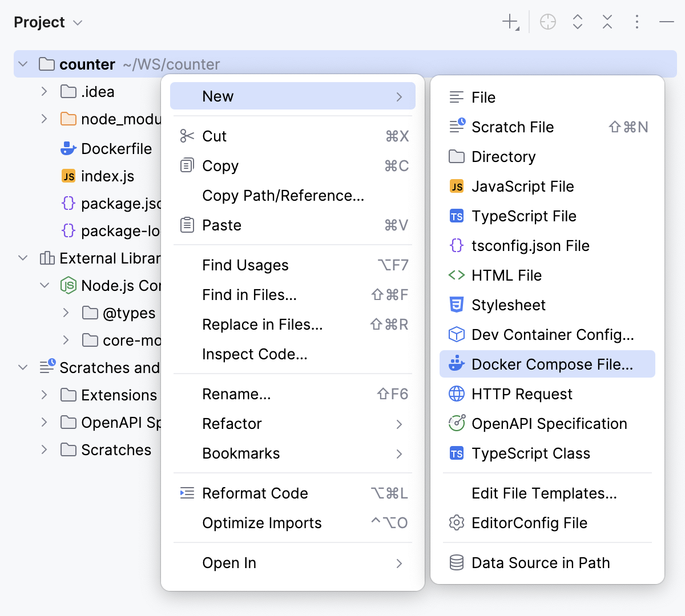Click the TypeScript Class TS icon
Image resolution: width=685 pixels, height=616 pixels.
[x=457, y=453]
